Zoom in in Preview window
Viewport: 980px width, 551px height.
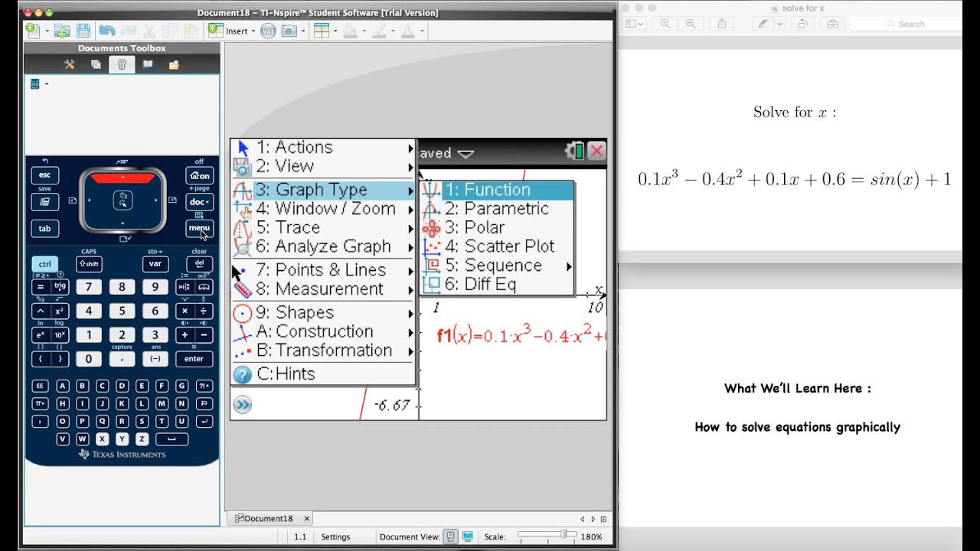(x=691, y=24)
